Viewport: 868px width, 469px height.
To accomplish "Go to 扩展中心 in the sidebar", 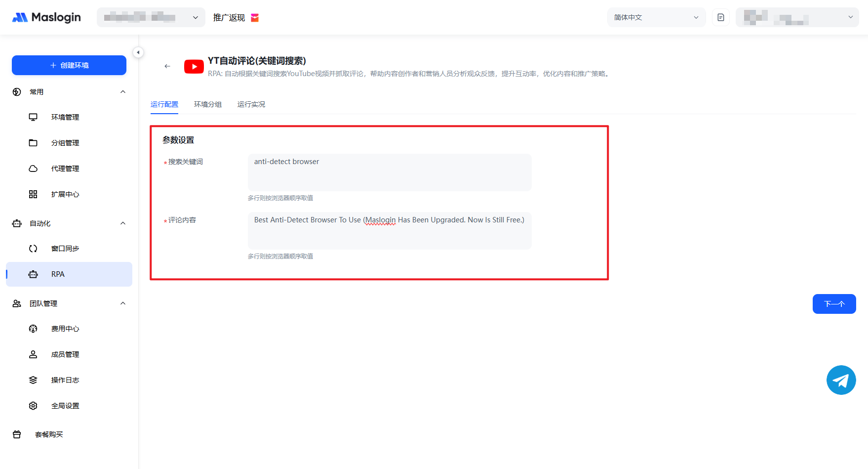I will click(x=65, y=194).
